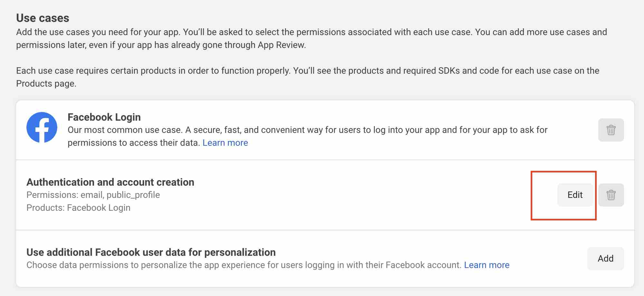Add the user data personalization use case
The image size is (644, 296).
(605, 259)
